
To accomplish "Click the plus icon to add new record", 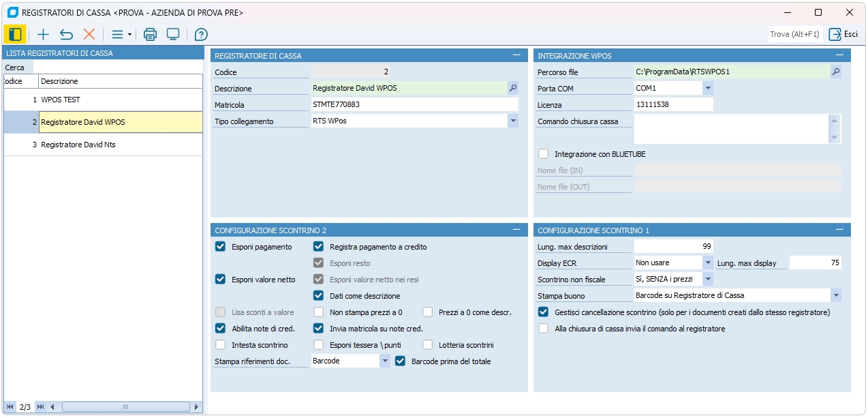I will pyautogui.click(x=43, y=34).
